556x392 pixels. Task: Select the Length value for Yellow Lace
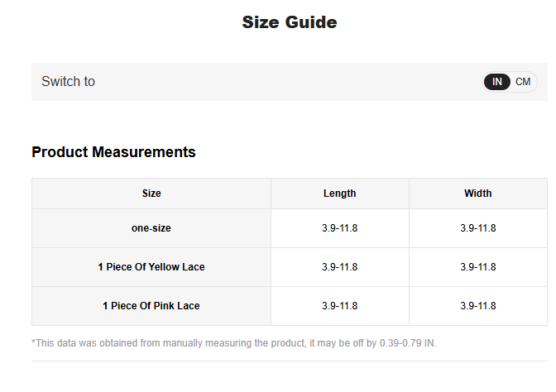[339, 267]
